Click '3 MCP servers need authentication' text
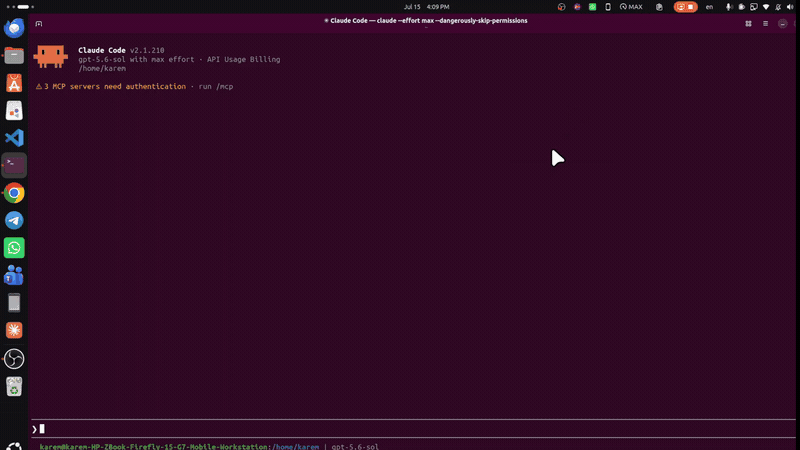The width and height of the screenshot is (800, 450). [115, 86]
